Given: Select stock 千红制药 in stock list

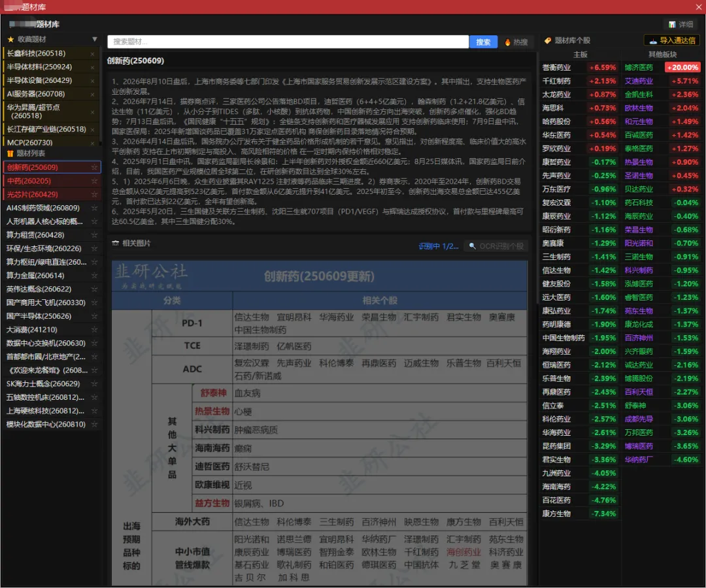Looking at the screenshot, I should (x=579, y=81).
